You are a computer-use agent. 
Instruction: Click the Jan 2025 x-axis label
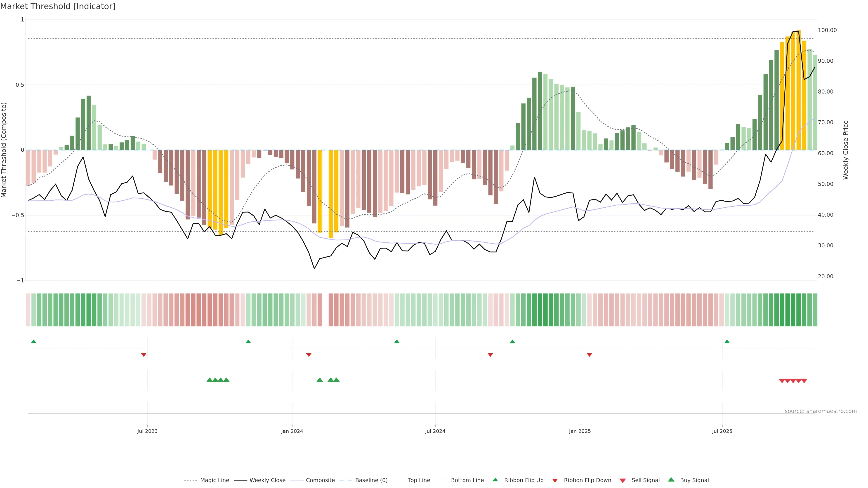coord(580,431)
